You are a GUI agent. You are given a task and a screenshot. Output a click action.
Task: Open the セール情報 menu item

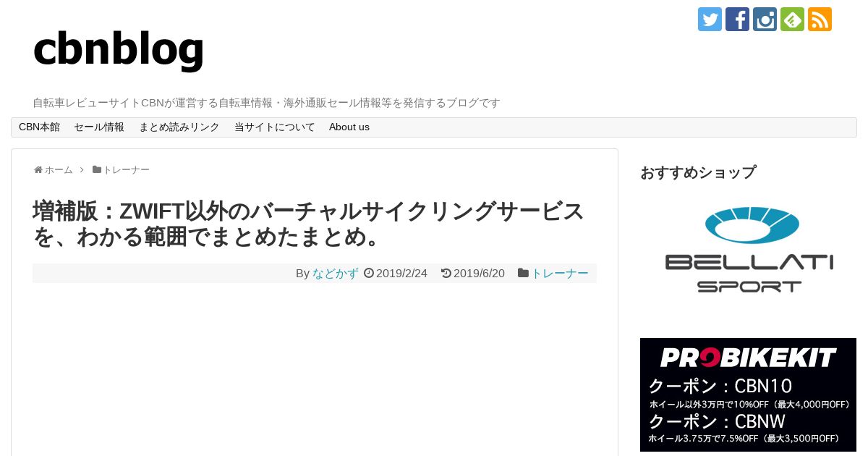click(x=99, y=127)
